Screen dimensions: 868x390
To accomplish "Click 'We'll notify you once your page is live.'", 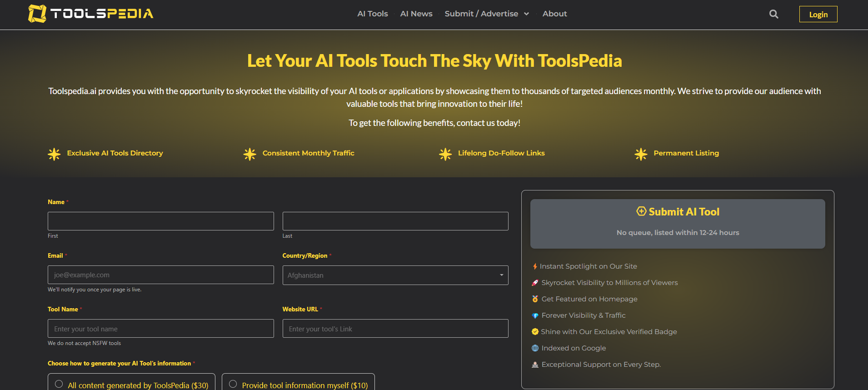I will click(95, 290).
